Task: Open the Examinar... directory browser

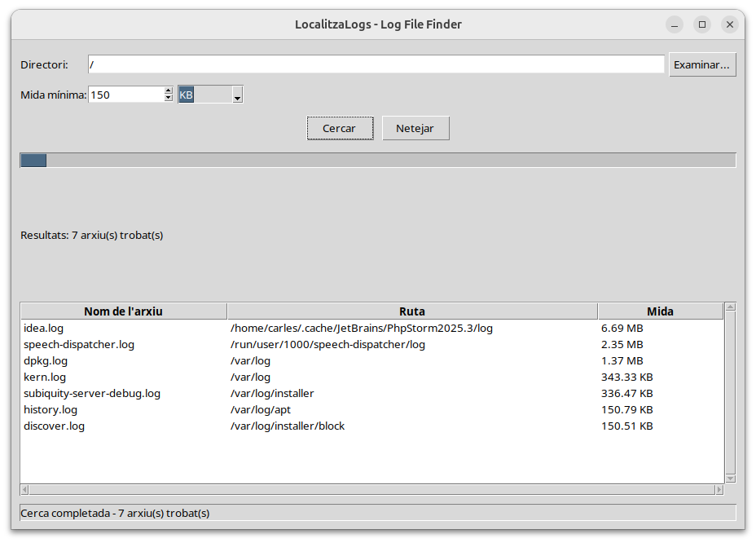Action: 702,64
